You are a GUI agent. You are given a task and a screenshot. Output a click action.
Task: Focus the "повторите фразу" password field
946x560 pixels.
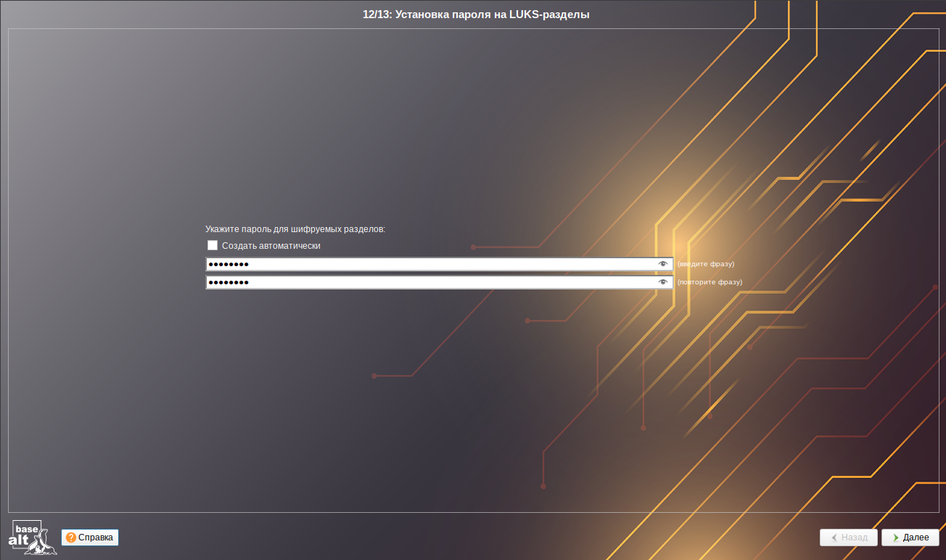pos(435,282)
